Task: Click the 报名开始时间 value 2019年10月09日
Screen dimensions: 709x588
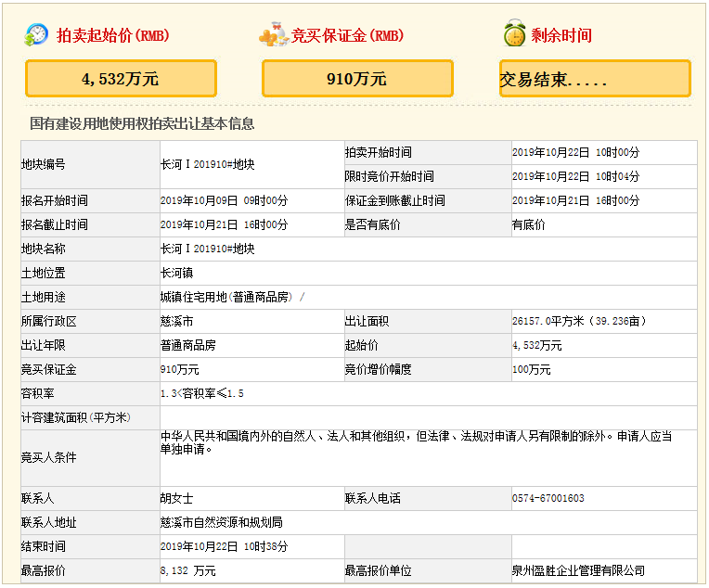Action: pos(224,200)
